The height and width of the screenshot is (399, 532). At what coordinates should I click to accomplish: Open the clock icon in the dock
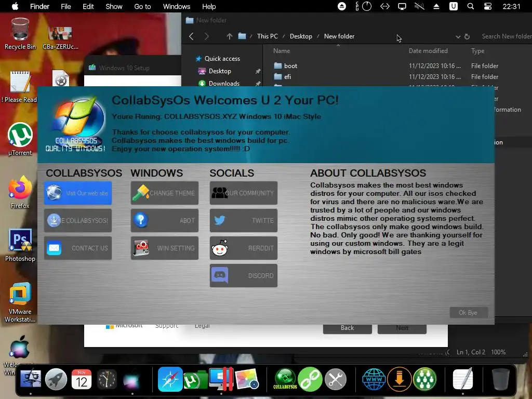107,379
